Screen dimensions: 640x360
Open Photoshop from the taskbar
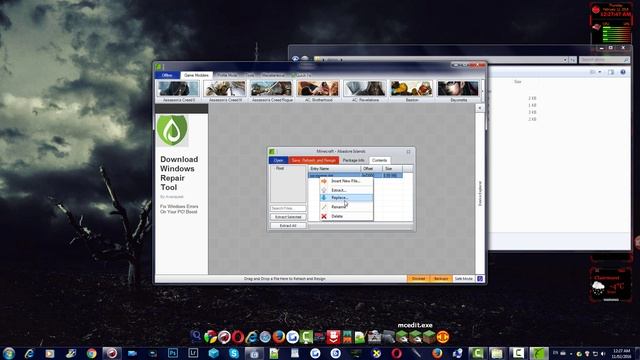173,353
